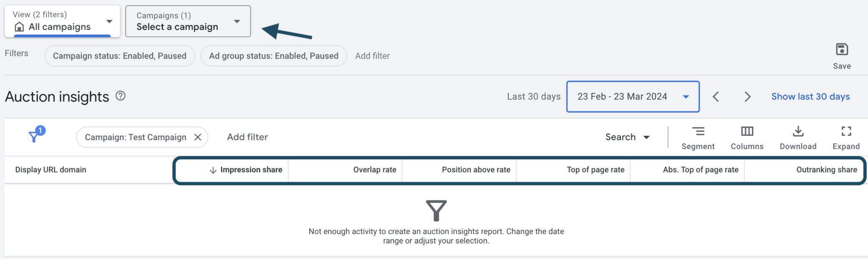Click the home icon beside All campaigns
Image resolution: width=868 pixels, height=259 pixels.
[x=19, y=27]
